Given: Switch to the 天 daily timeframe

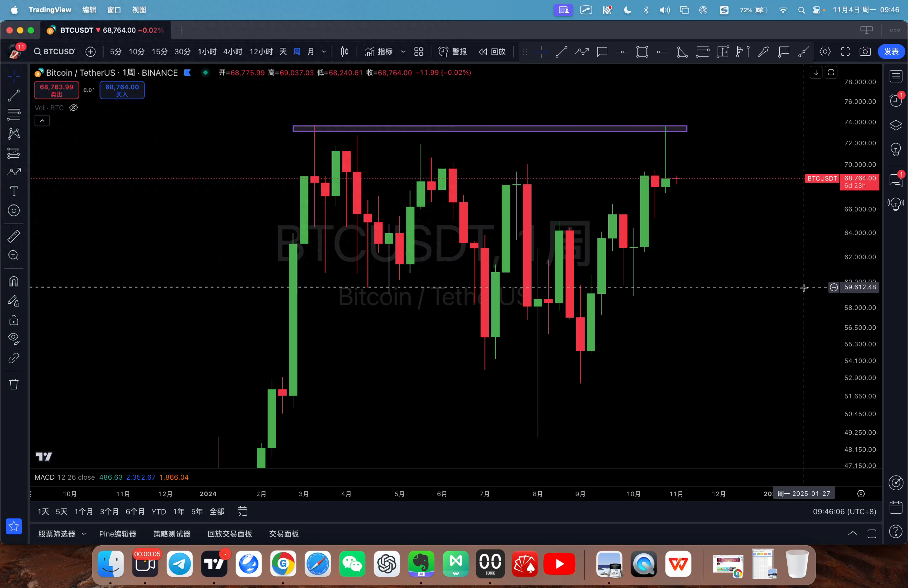Looking at the screenshot, I should coord(283,51).
